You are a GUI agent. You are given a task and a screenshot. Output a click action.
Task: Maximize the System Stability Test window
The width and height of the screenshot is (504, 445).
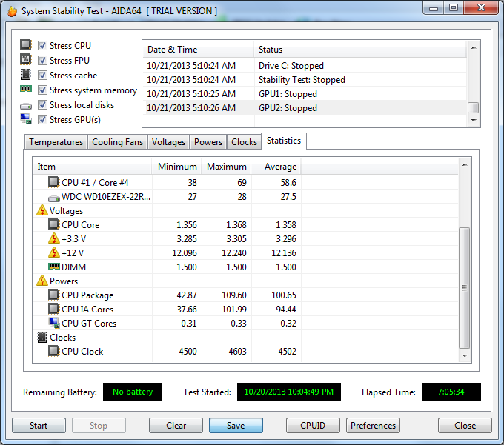pos(454,7)
